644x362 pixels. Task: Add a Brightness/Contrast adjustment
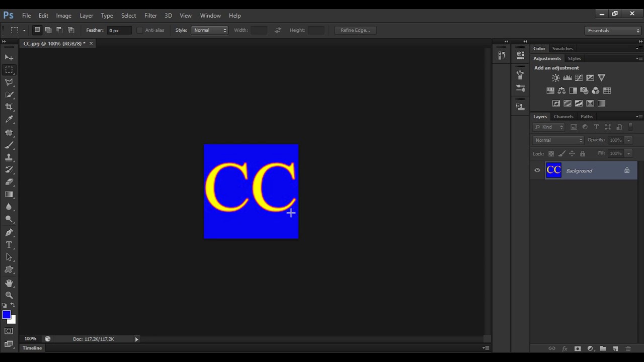point(556,78)
